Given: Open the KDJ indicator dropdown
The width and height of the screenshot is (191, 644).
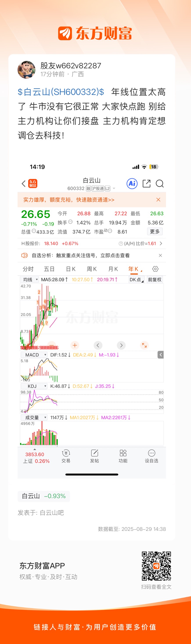Looking at the screenshot, I should [34, 386].
